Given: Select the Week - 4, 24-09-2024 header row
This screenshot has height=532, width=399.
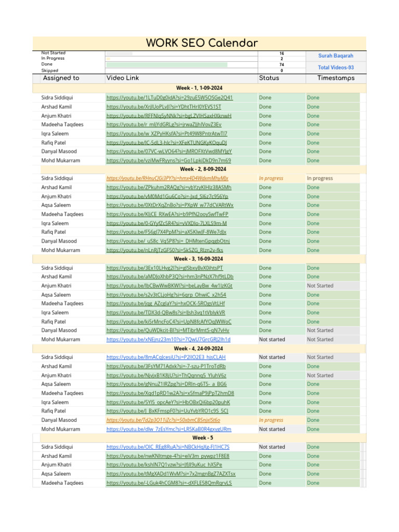Looking at the screenshot, I should click(x=198, y=349).
